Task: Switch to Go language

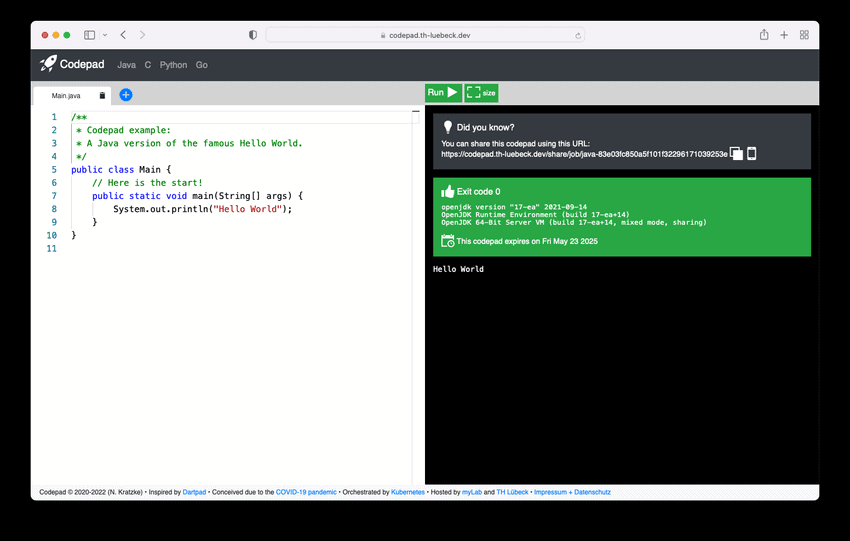Action: (202, 65)
